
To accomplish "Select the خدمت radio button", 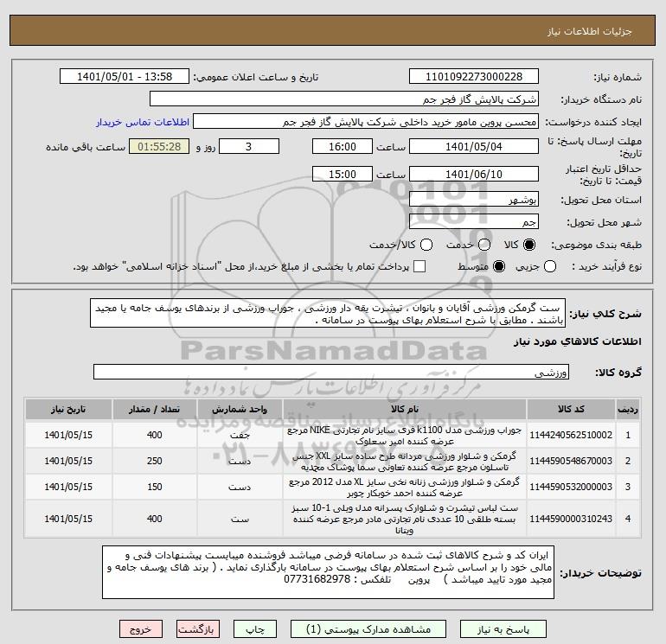I will (484, 245).
